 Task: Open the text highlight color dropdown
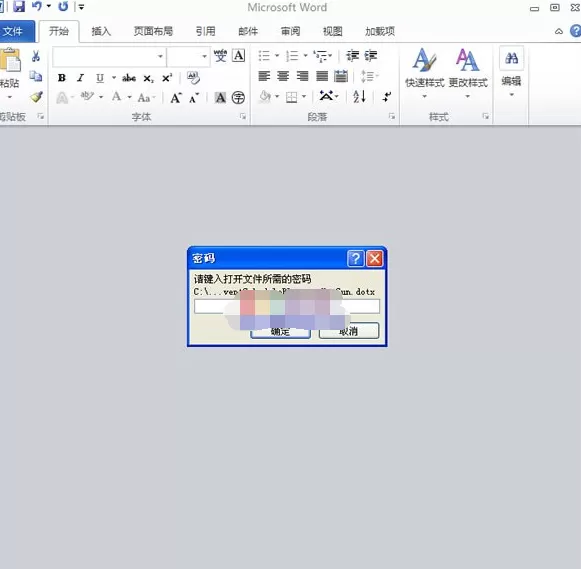tap(101, 97)
